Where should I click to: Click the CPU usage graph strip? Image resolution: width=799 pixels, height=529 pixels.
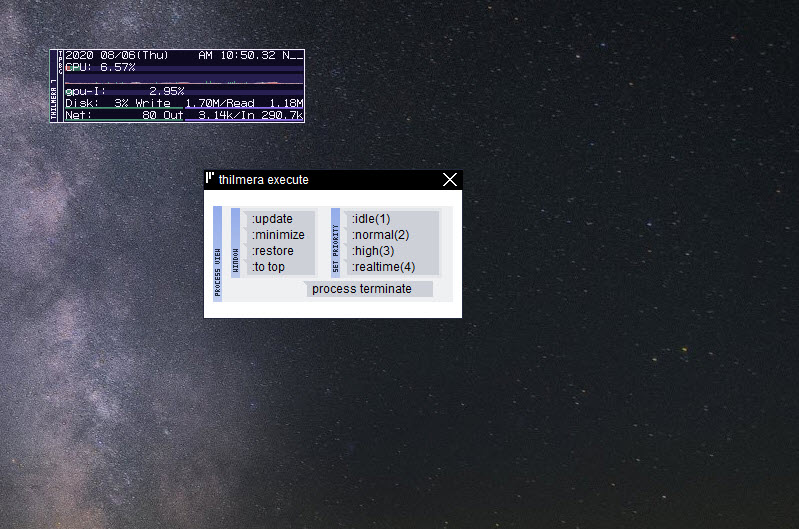(x=184, y=80)
